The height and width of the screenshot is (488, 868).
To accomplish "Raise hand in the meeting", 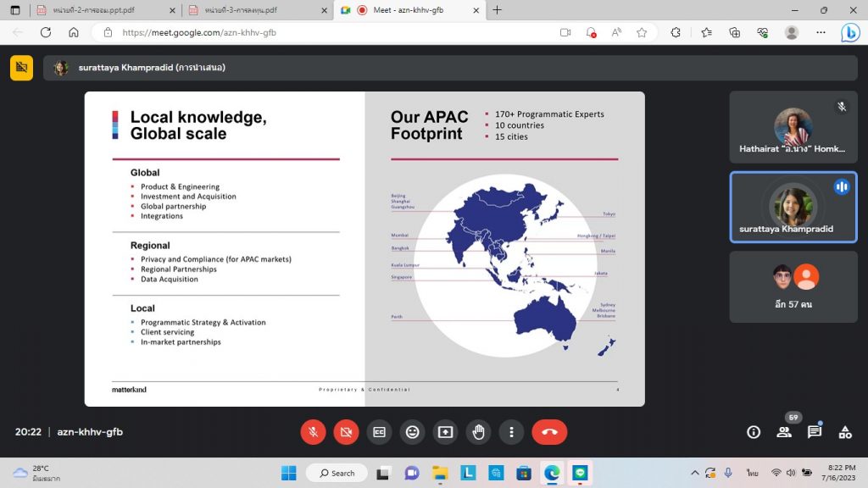I will [478, 432].
